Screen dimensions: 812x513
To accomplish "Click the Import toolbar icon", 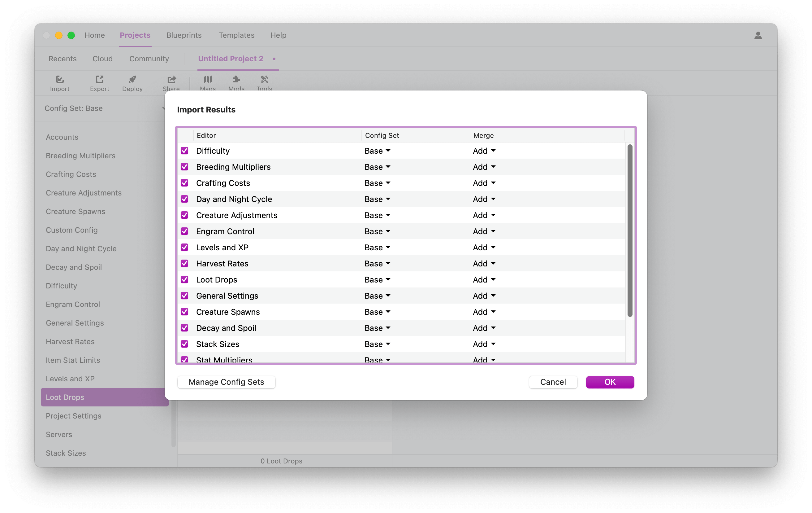I will 60,83.
